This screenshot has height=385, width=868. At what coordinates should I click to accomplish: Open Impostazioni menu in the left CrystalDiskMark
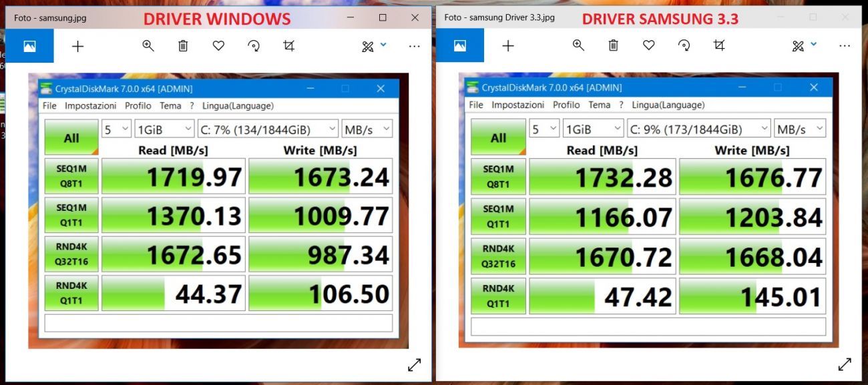90,105
